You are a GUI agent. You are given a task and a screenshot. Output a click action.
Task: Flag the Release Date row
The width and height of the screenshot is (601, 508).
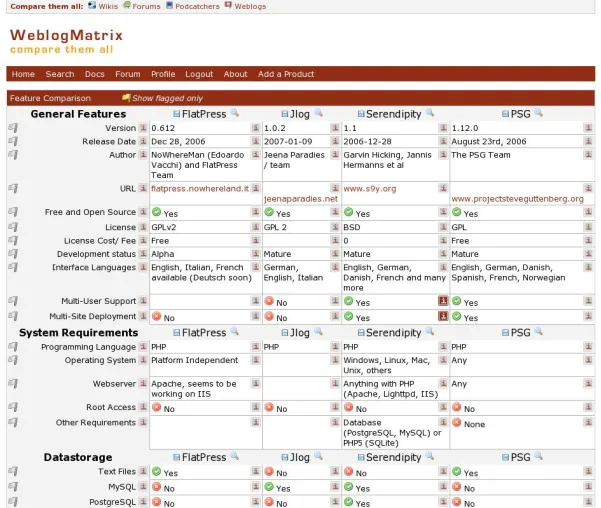click(x=13, y=141)
